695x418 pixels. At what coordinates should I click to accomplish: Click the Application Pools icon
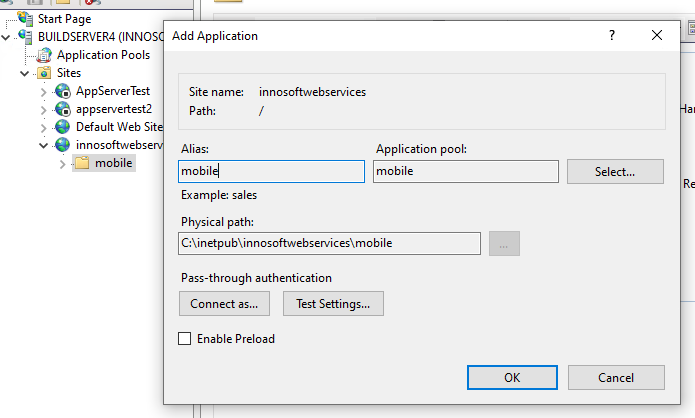click(44, 55)
